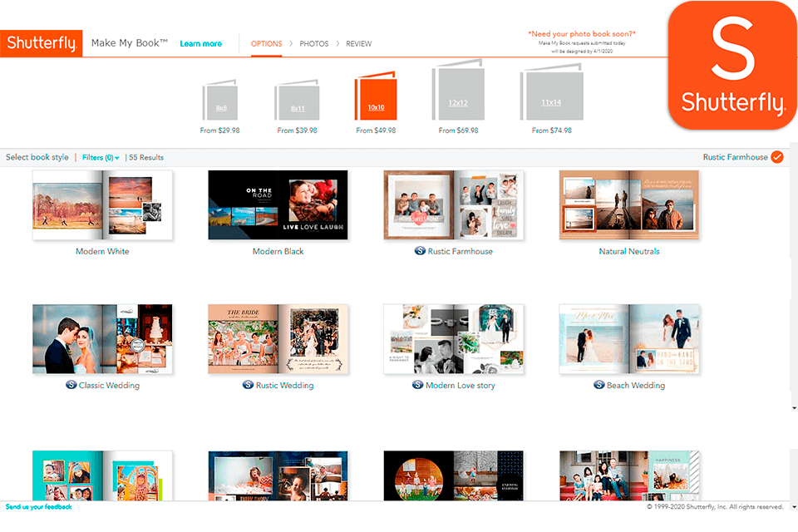Select the teal kids collage book thumbnail

[x=102, y=475]
